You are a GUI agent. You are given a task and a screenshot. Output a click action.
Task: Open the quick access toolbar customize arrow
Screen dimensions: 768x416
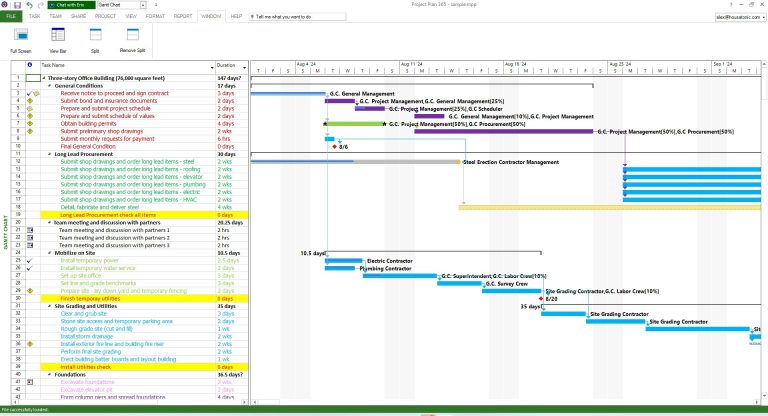[156, 5]
